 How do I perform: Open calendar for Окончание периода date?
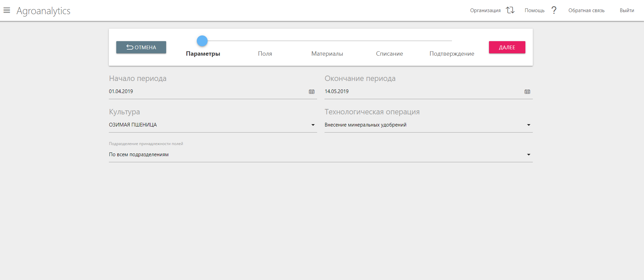[x=527, y=92]
